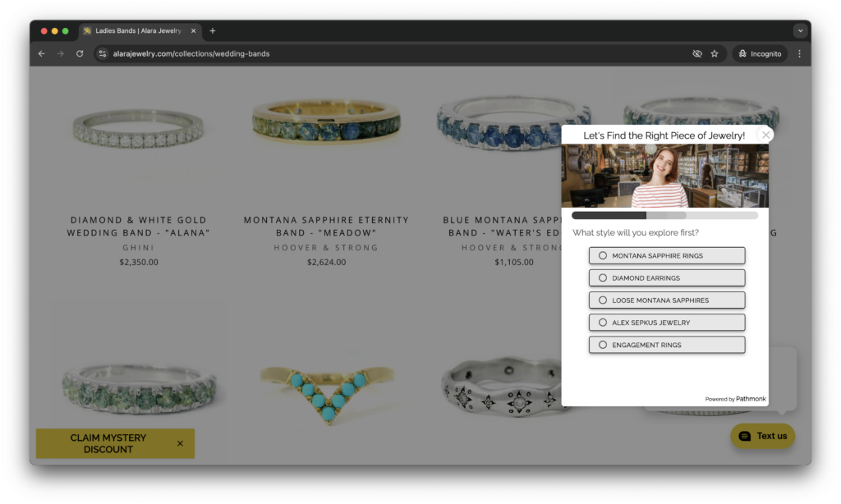Viewport: 841px width, 504px height.
Task: Go forward with the forward arrow icon
Action: (60, 53)
